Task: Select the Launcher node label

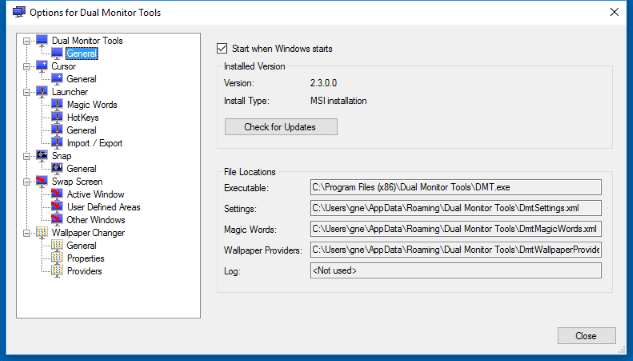Action: pyautogui.click(x=69, y=92)
